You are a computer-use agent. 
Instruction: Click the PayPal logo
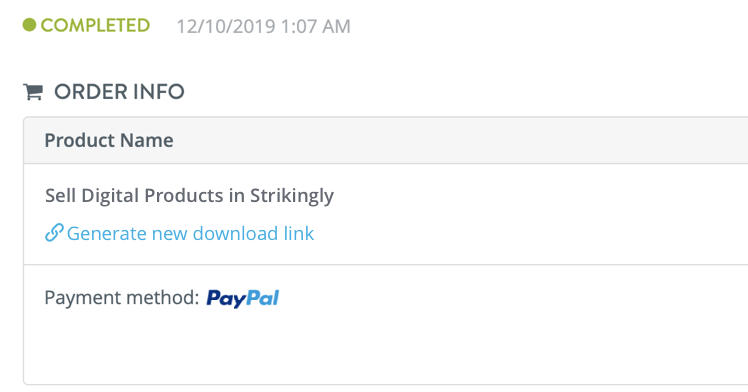click(243, 299)
